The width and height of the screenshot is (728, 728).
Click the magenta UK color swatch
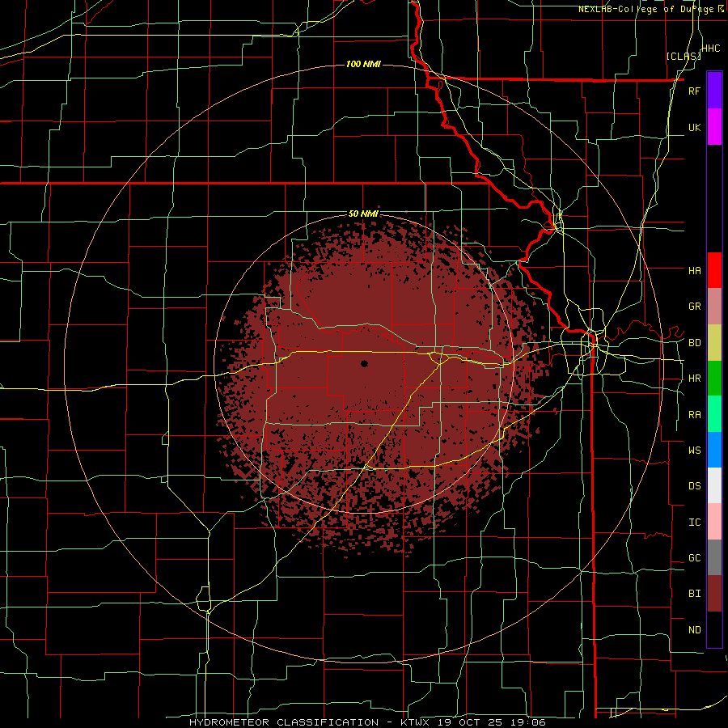pyautogui.click(x=714, y=127)
